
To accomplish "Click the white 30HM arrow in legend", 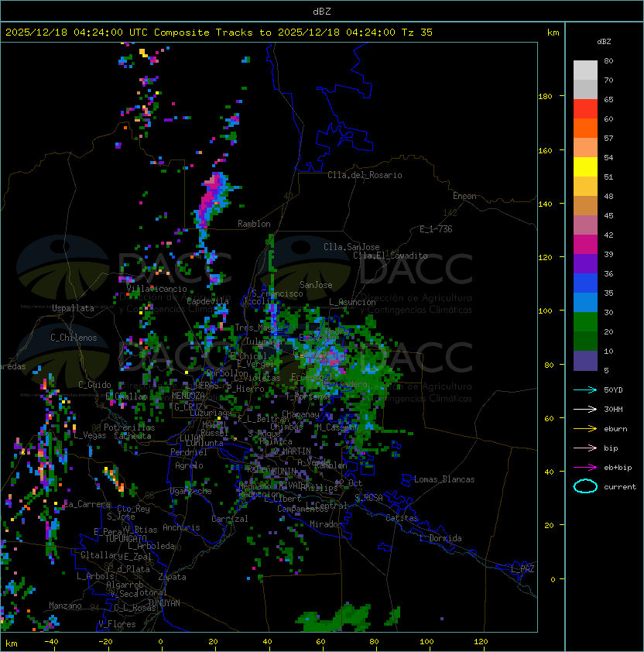I will 585,409.
